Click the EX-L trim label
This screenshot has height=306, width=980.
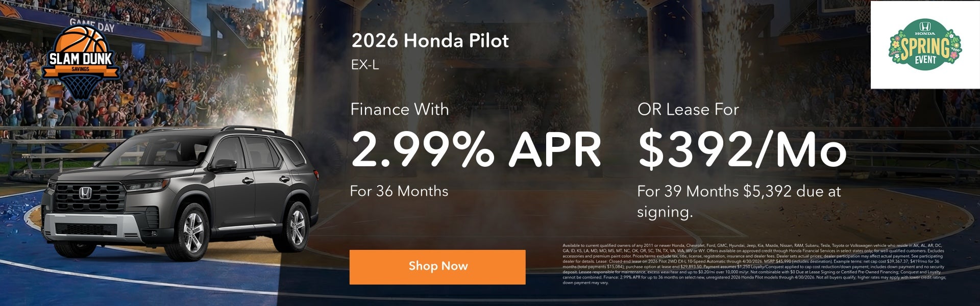click(364, 65)
